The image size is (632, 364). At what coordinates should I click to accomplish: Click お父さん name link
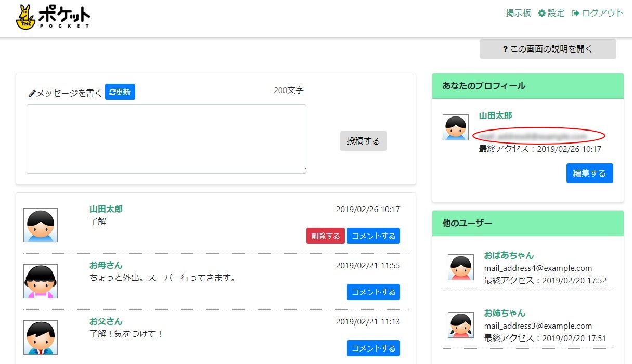(106, 321)
